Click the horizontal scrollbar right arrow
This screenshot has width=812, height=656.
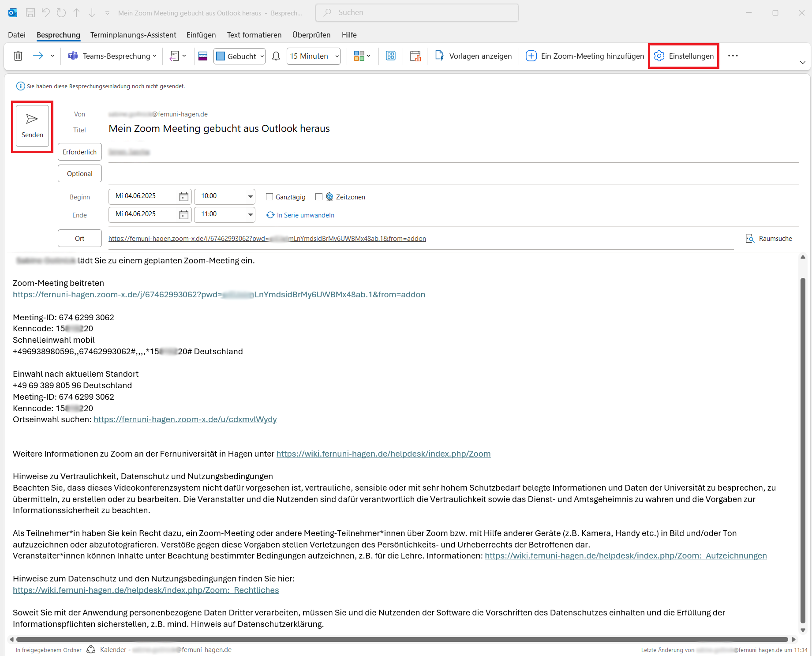point(793,639)
